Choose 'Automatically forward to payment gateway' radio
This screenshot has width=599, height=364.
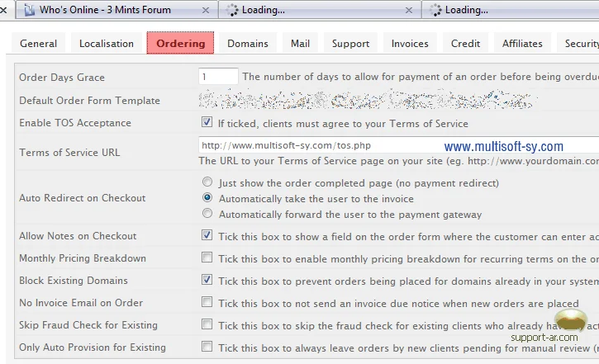(207, 215)
